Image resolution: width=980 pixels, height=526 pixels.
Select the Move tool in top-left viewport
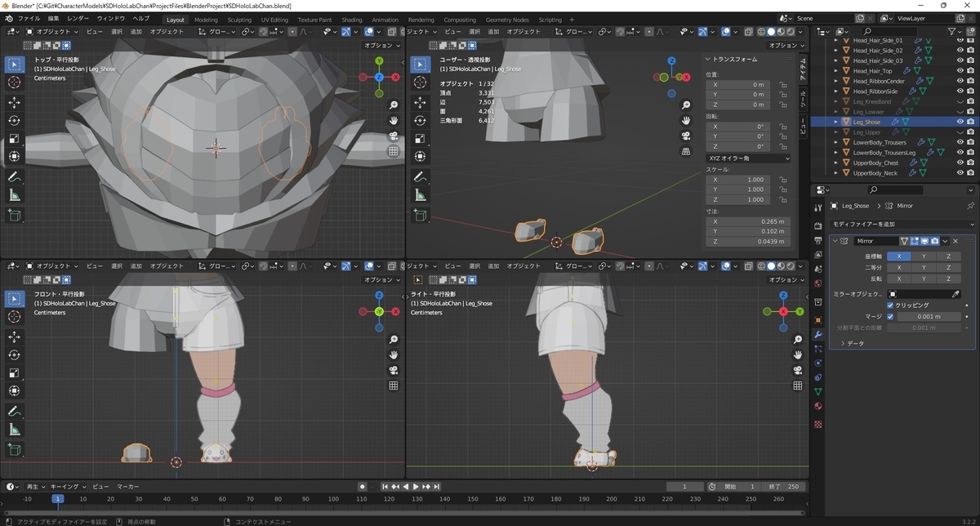[x=15, y=102]
